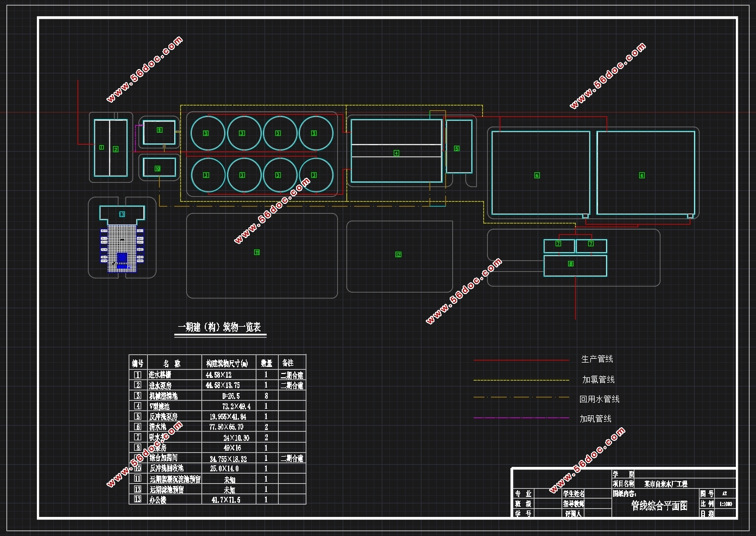Select structure tag 2 on inlet pump room

pyautogui.click(x=115, y=149)
